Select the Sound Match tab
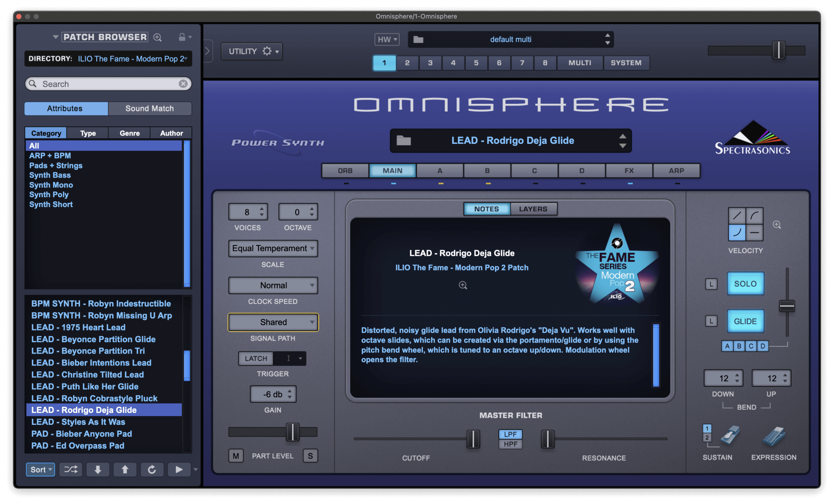 point(150,108)
